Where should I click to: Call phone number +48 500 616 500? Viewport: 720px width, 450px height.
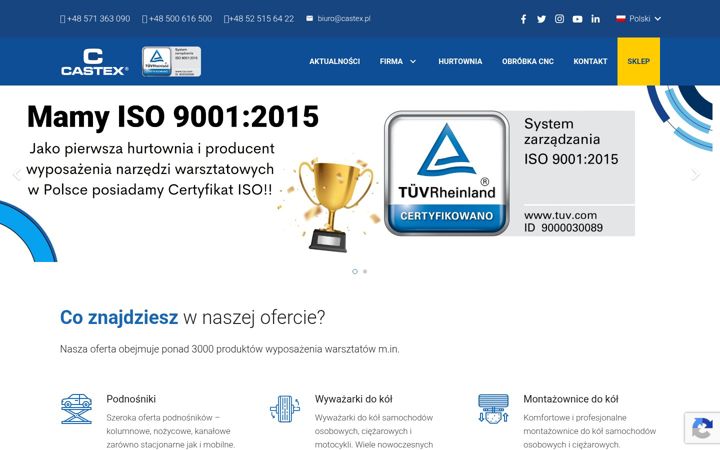click(177, 19)
